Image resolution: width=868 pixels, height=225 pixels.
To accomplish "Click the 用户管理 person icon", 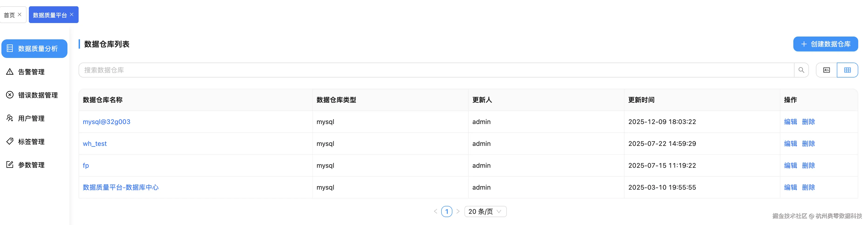I will click(x=10, y=118).
